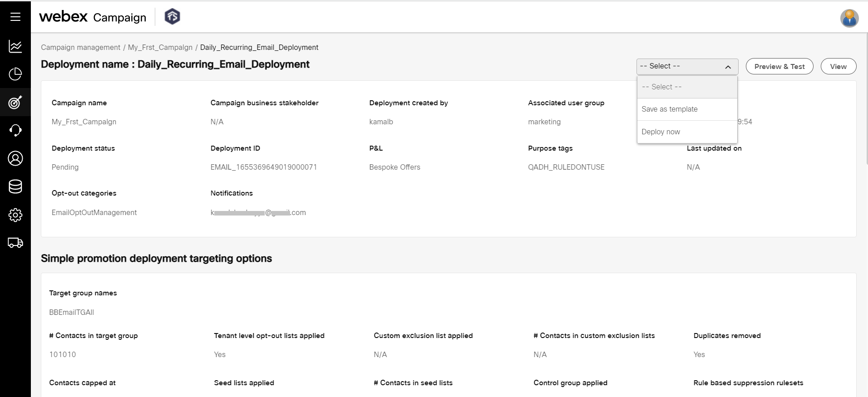Click the 'Simple promotion deployment targeting options' heading

(156, 259)
